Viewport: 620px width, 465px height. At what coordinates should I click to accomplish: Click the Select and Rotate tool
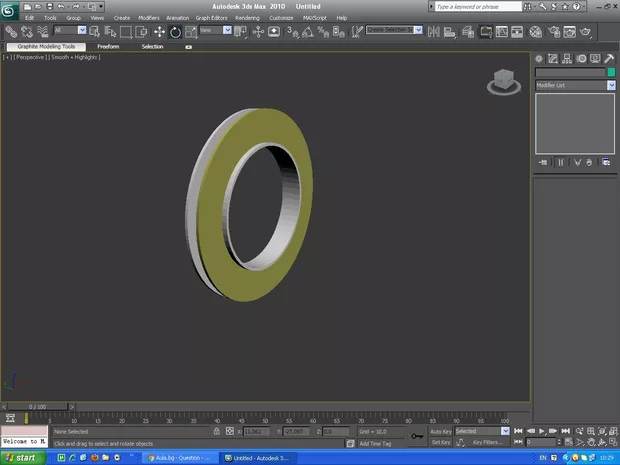[x=175, y=32]
